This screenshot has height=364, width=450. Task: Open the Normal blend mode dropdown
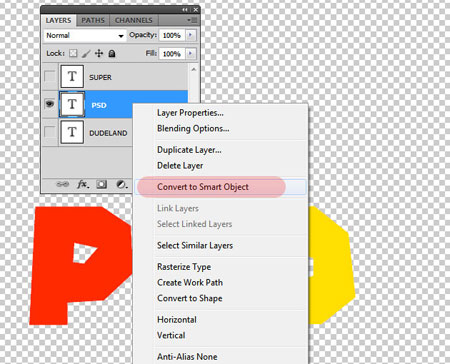coord(85,35)
